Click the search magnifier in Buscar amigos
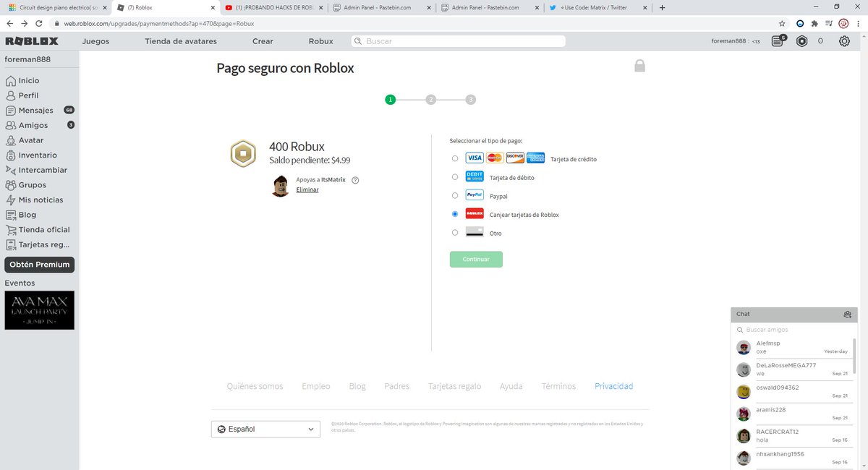The image size is (868, 470). click(x=739, y=329)
